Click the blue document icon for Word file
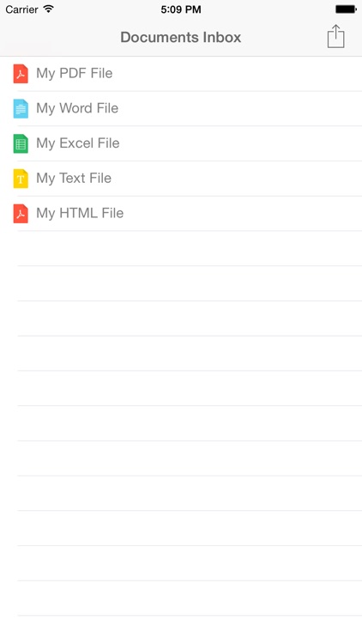The height and width of the screenshot is (644, 362). click(x=21, y=108)
